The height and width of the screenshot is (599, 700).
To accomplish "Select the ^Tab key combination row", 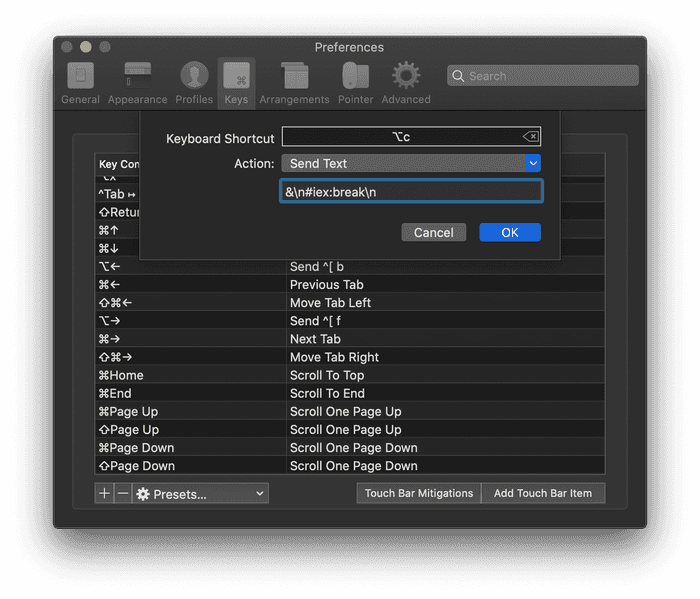I will (118, 194).
